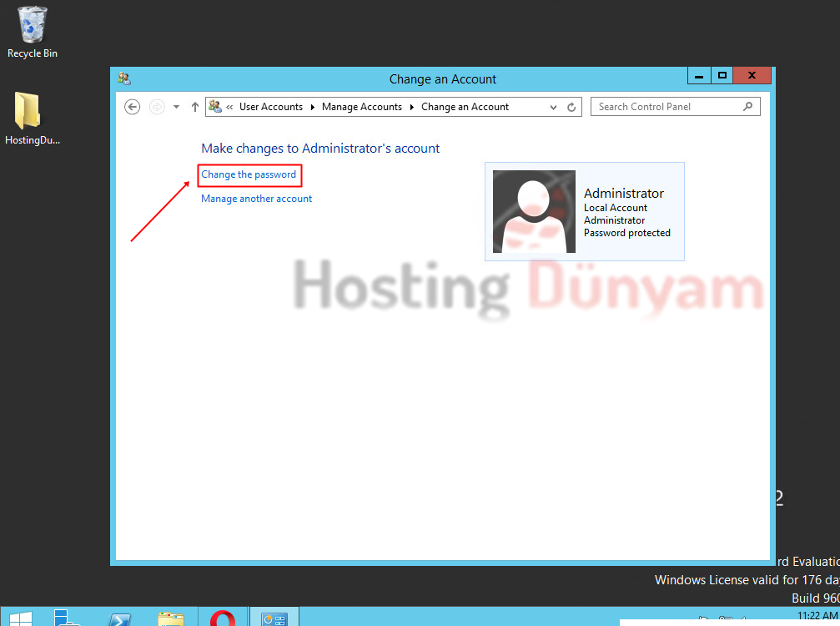Launch Opera browser from the taskbar
The height and width of the screenshot is (626, 840).
coord(223,618)
